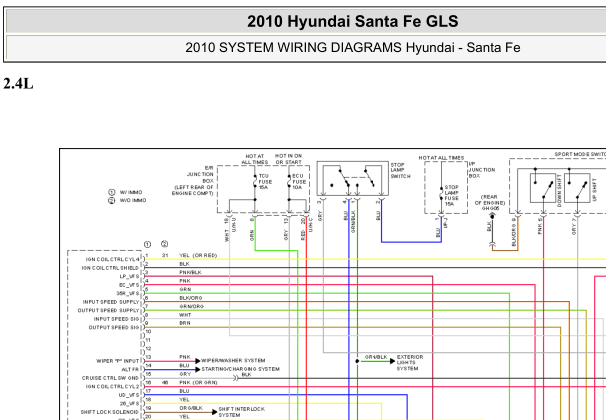The image size is (606, 420).
Task: Click the up shift switch symbol
Action: pyautogui.click(x=577, y=188)
